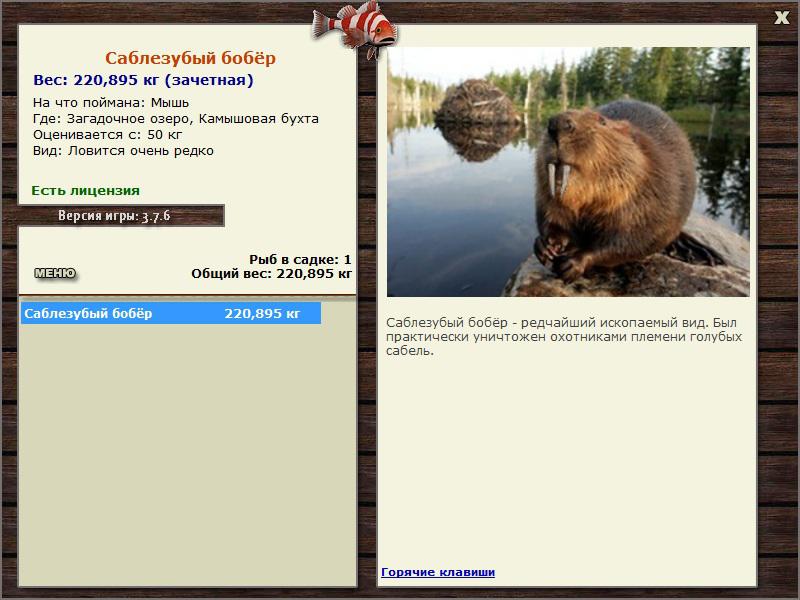Click the blue Вес: 220,895 кг line
800x600 pixels.
coord(143,80)
